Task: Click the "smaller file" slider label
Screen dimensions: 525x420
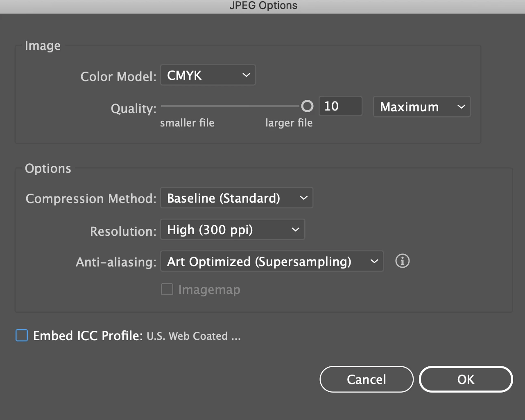Action: tap(187, 123)
